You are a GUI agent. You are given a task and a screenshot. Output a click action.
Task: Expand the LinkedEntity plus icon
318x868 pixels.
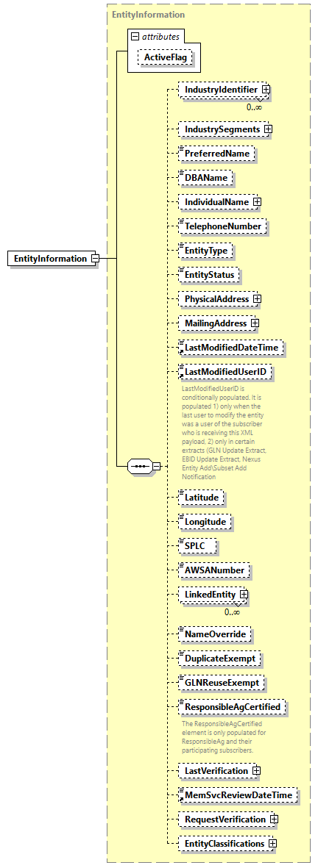tap(242, 594)
